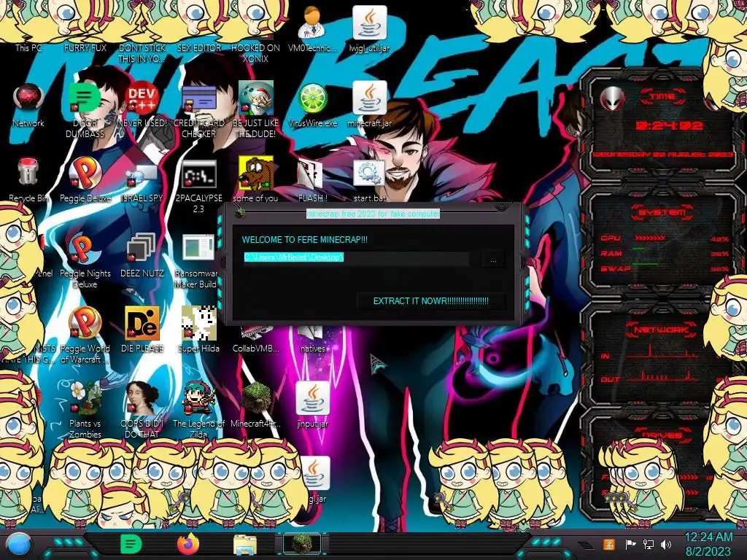This screenshot has width=747, height=560.
Task: Click the Java tray icon
Action: click(609, 544)
